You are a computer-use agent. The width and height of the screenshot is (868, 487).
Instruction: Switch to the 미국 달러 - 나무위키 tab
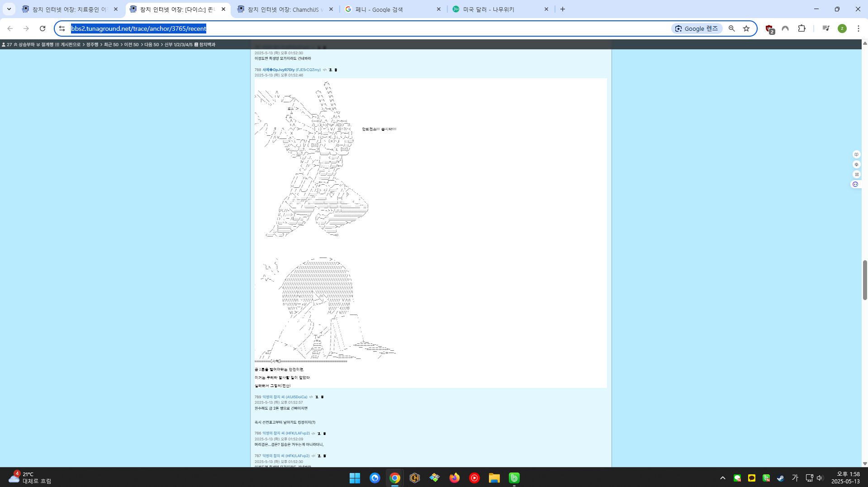500,9
